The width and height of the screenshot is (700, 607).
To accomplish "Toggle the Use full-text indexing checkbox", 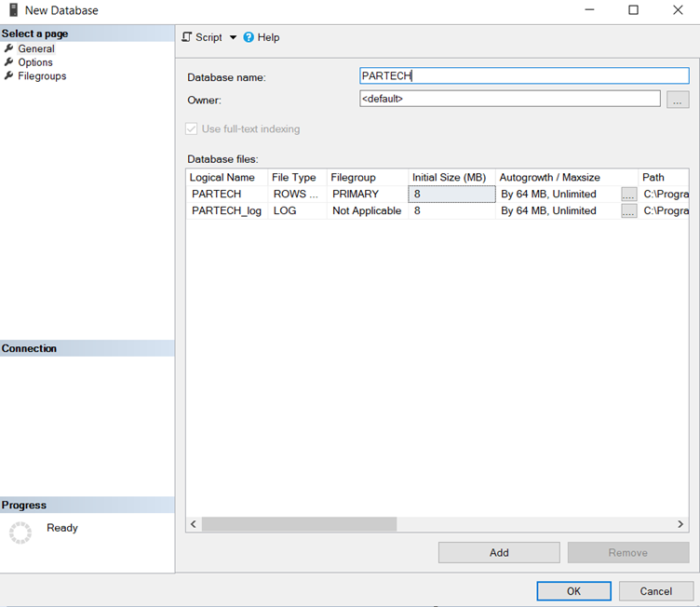I will 192,129.
